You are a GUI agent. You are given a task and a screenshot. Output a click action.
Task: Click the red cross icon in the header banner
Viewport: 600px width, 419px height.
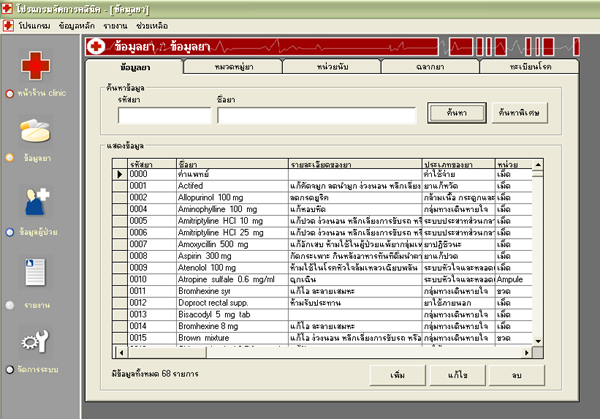(97, 46)
